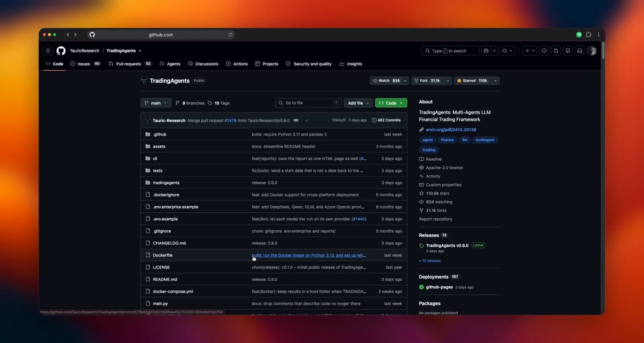The width and height of the screenshot is (644, 343).
Task: Open the green Code dropdown button
Action: (x=391, y=103)
